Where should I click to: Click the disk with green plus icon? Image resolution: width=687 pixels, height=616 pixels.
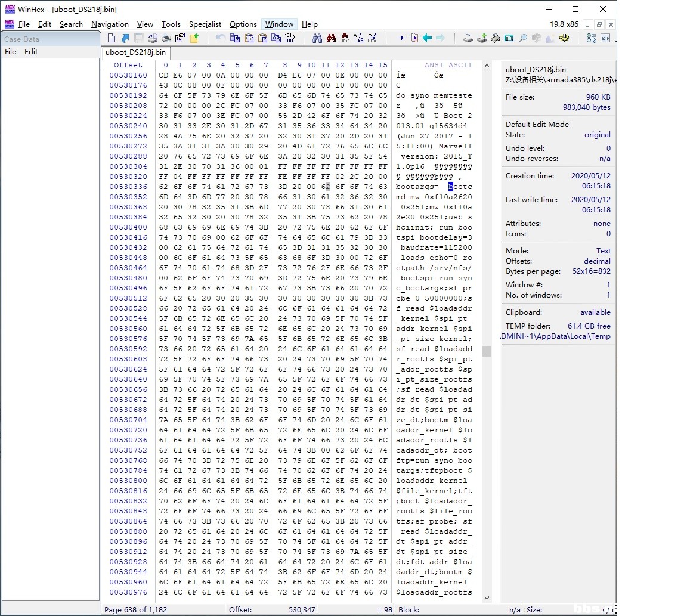click(x=482, y=39)
